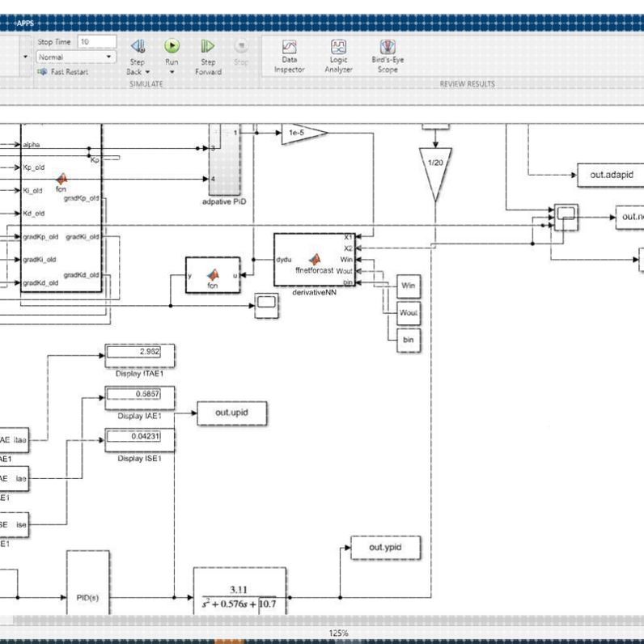Click the Step Forward icon
Viewport: 644px width, 644px height.
208,46
